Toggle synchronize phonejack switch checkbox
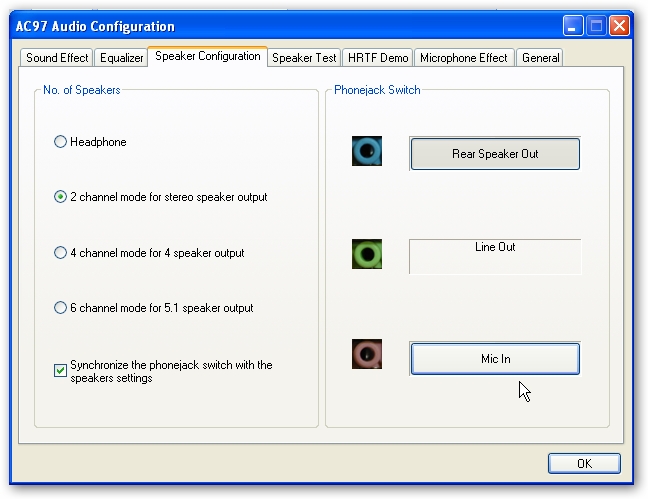The height and width of the screenshot is (499, 648). (x=60, y=370)
